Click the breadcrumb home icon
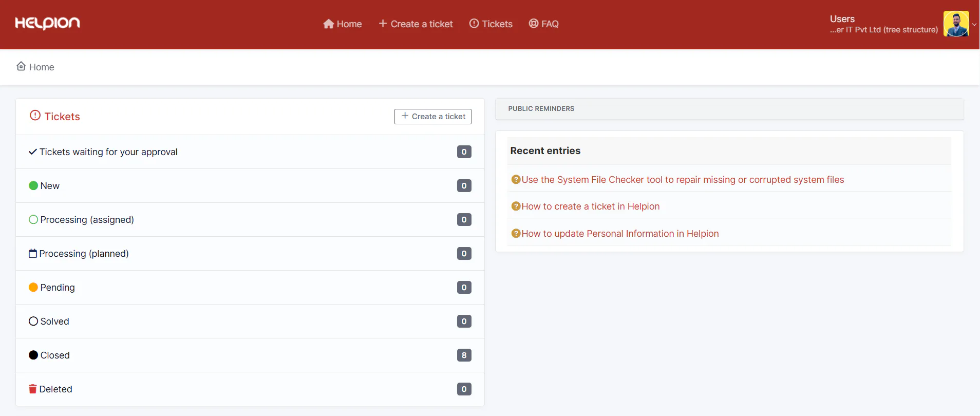This screenshot has height=416, width=980. coord(21,66)
